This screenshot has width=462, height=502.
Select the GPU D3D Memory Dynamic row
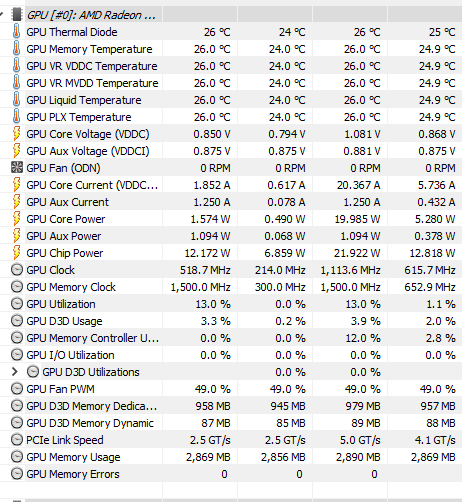pos(231,423)
